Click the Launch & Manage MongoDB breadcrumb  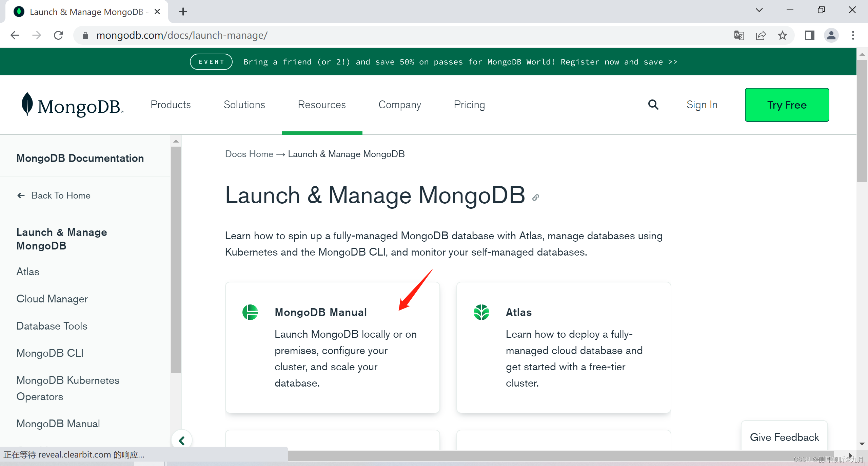coord(346,154)
